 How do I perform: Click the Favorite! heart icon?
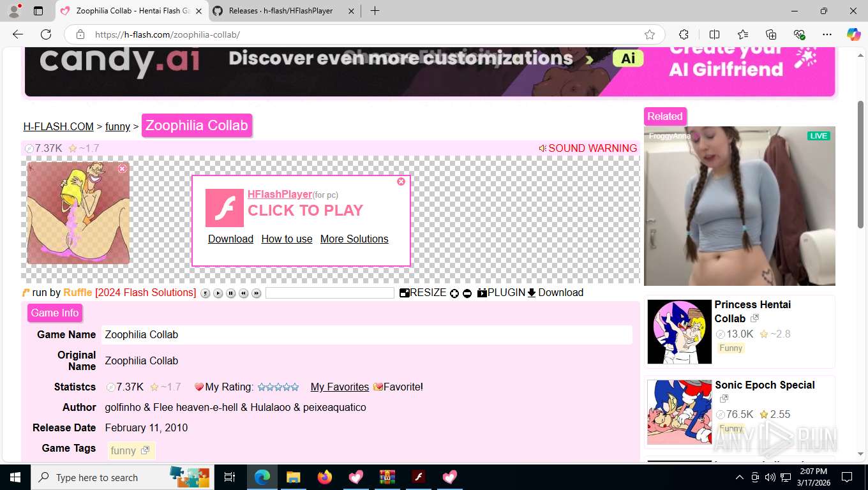tap(378, 387)
